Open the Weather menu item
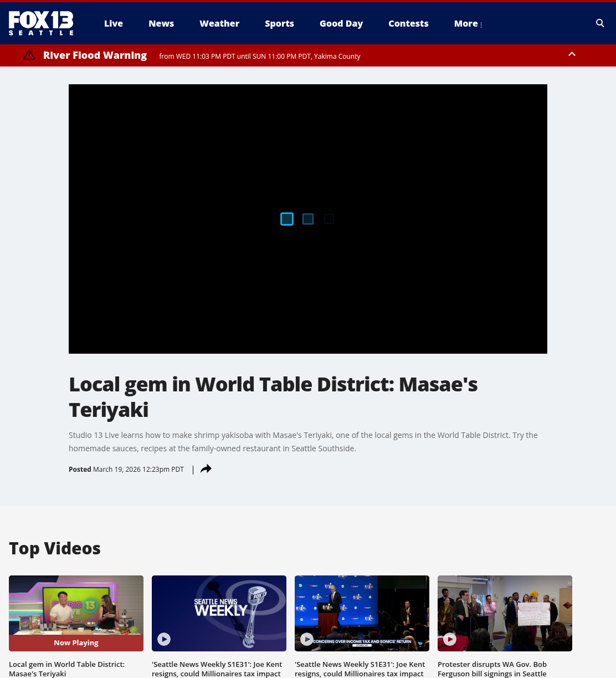 click(x=219, y=23)
